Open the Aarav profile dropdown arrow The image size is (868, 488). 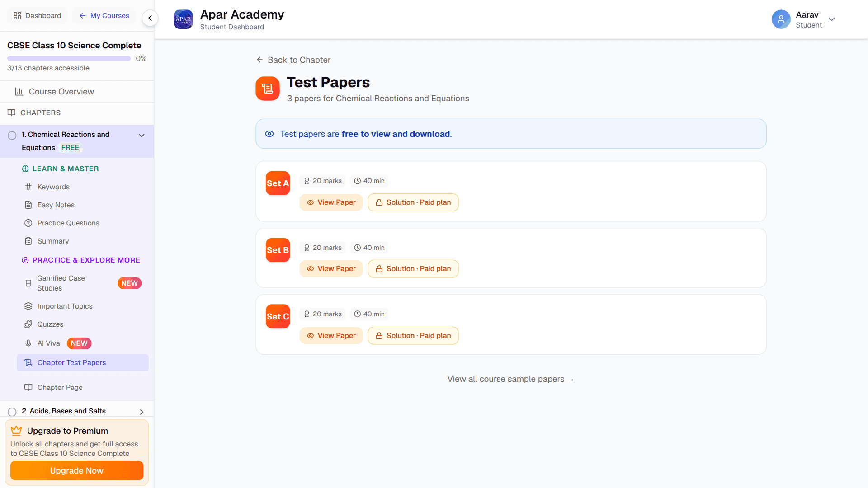[x=832, y=19]
